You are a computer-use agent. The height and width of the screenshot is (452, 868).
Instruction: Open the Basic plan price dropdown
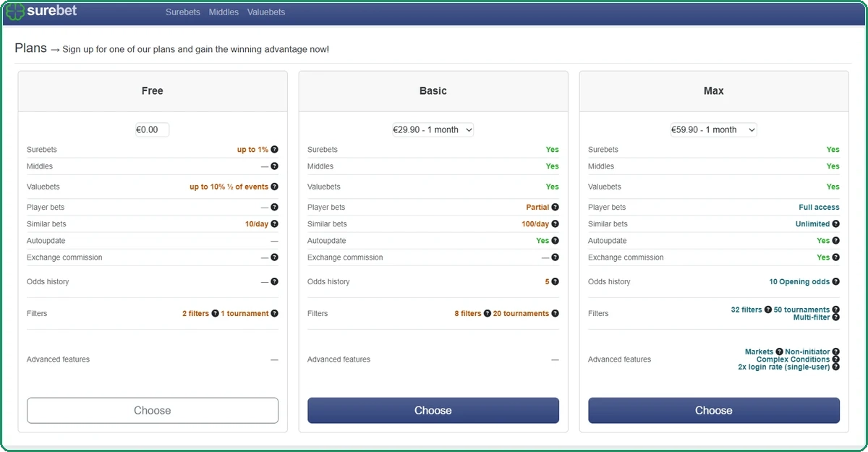(x=433, y=130)
